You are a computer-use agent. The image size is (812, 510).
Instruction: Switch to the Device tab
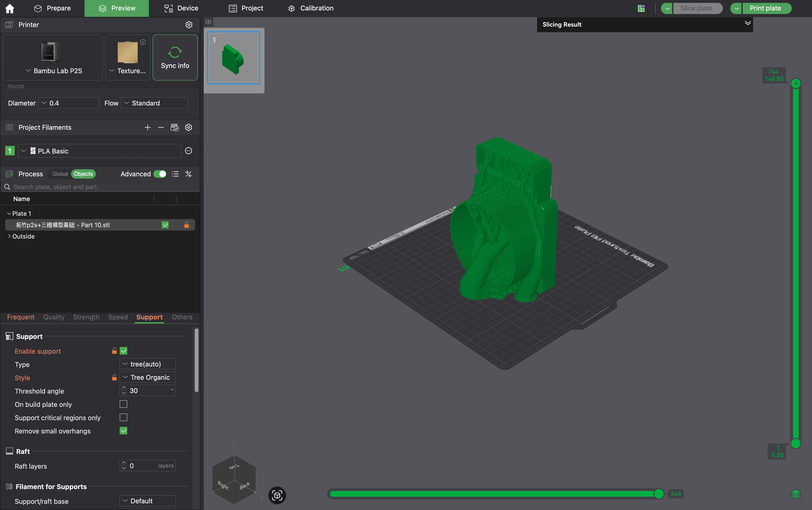[x=181, y=8]
